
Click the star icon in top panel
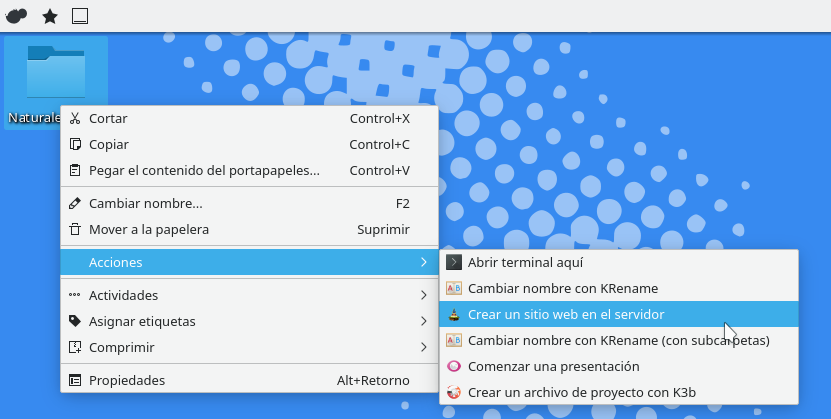tap(50, 16)
